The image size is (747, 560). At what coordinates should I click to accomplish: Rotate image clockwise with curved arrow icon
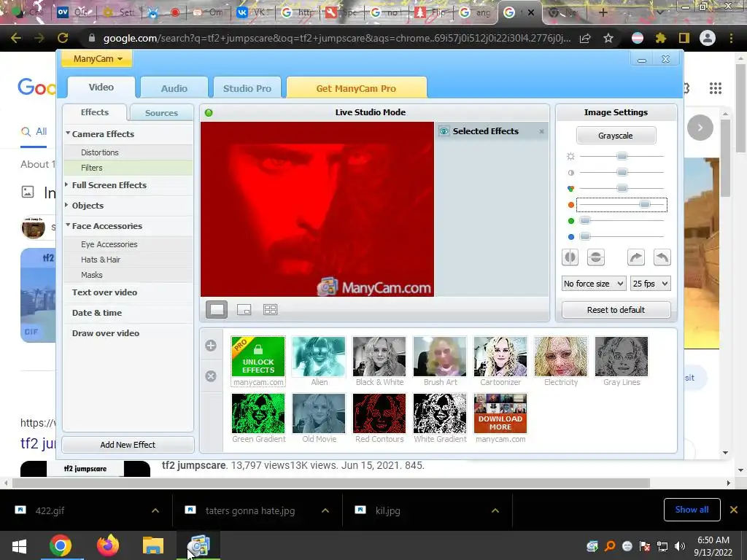[636, 257]
